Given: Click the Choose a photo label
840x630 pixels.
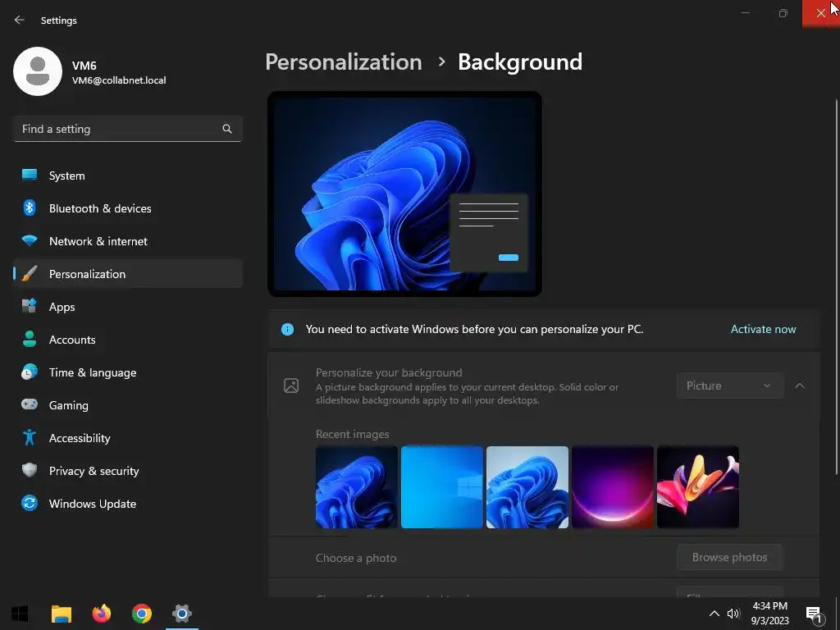Looking at the screenshot, I should (356, 558).
